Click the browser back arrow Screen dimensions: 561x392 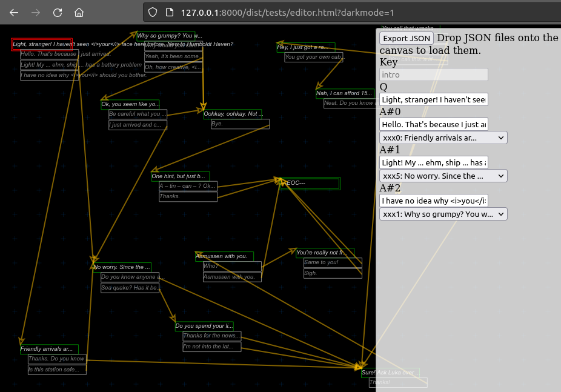(x=14, y=12)
